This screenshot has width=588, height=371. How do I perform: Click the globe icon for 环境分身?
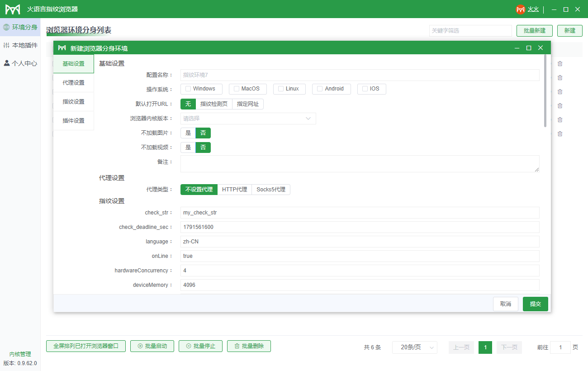(6, 27)
